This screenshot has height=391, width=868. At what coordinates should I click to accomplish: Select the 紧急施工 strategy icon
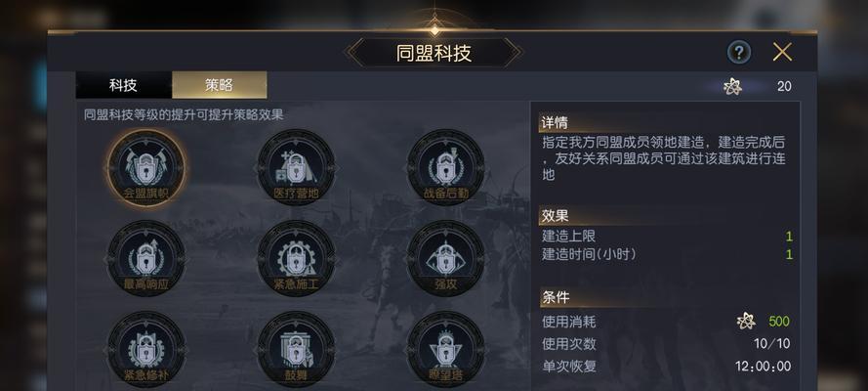pyautogui.click(x=296, y=258)
